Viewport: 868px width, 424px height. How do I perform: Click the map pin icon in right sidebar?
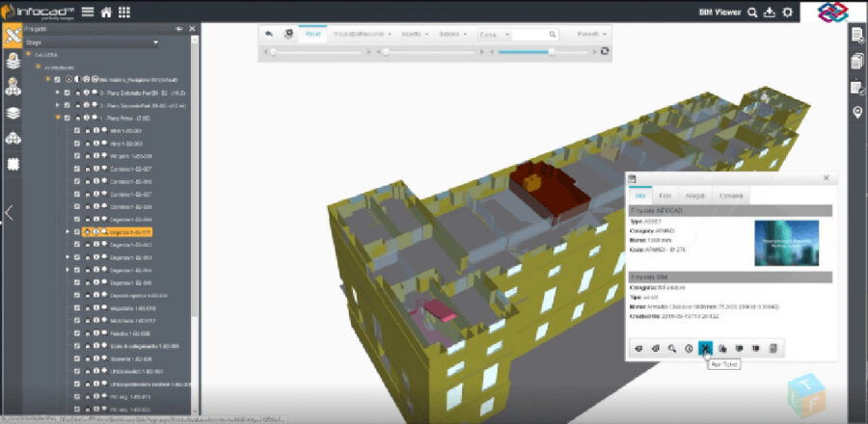pyautogui.click(x=857, y=114)
